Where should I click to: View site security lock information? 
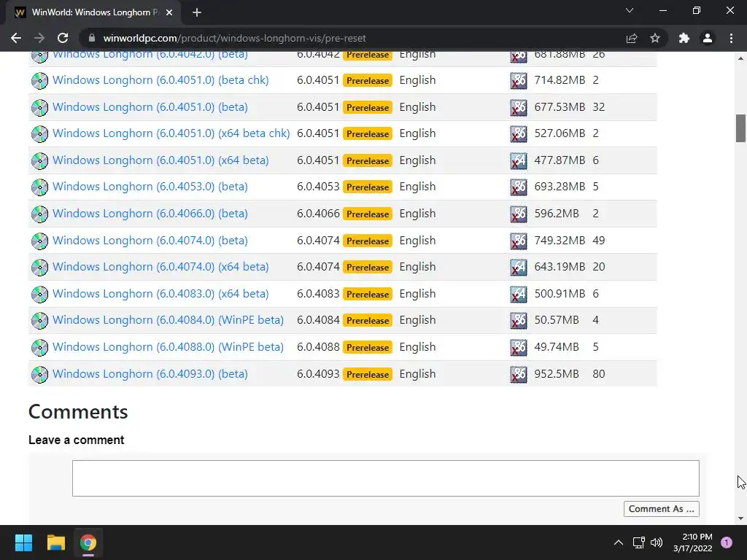[x=92, y=38]
